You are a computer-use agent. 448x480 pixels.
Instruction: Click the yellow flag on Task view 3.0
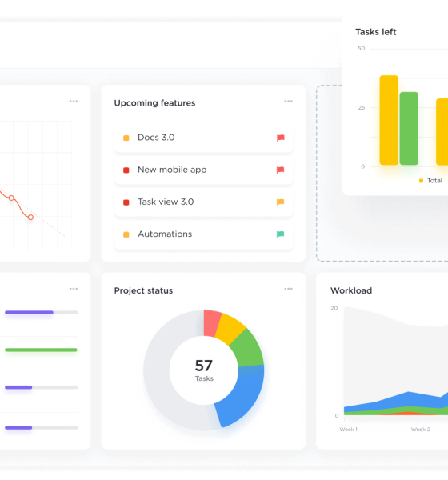pyautogui.click(x=281, y=202)
